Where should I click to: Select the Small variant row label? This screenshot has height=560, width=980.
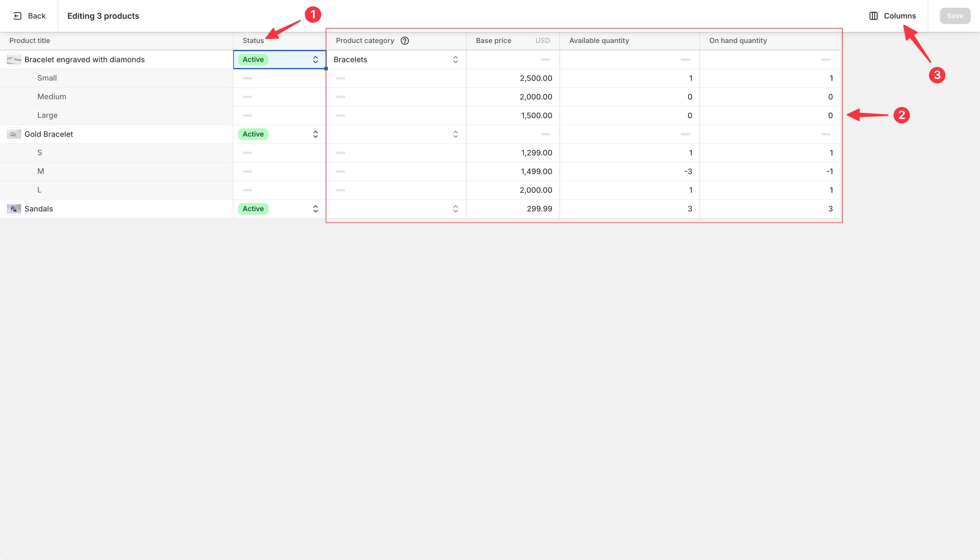click(47, 78)
